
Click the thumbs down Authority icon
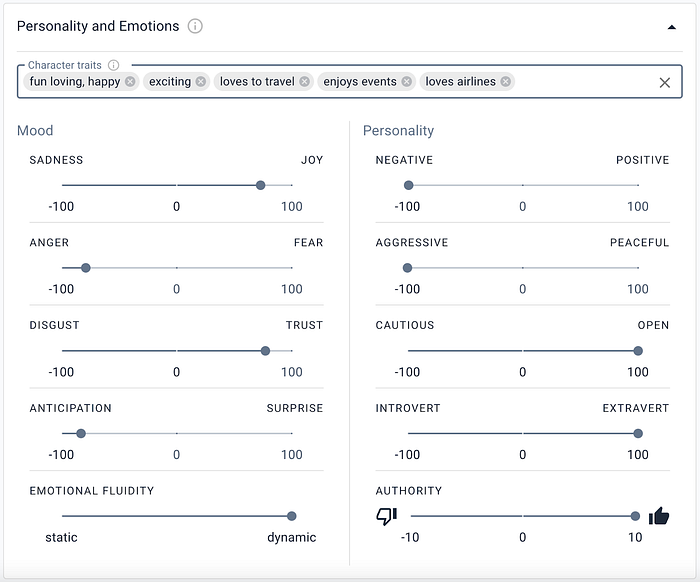[386, 516]
